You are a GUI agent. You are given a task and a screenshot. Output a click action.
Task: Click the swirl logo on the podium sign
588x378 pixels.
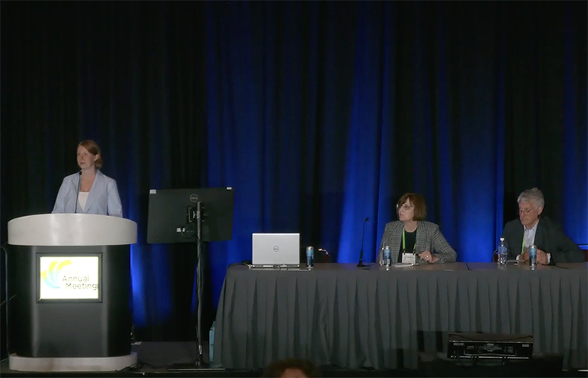coord(56,274)
